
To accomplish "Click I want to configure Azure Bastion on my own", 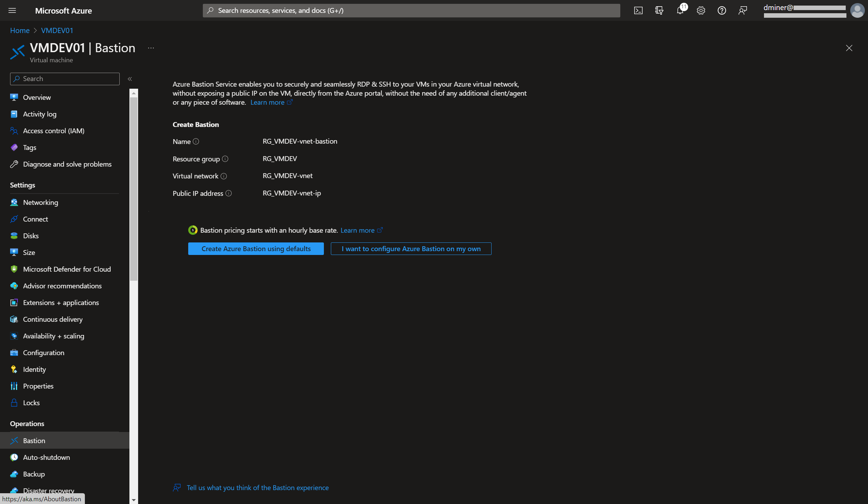I will pyautogui.click(x=411, y=249).
